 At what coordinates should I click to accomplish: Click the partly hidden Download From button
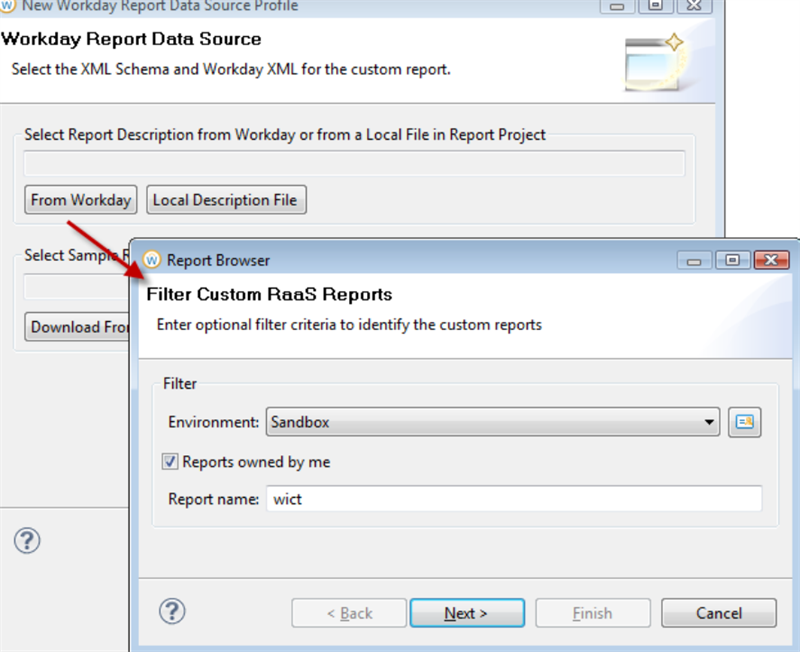pos(77,327)
